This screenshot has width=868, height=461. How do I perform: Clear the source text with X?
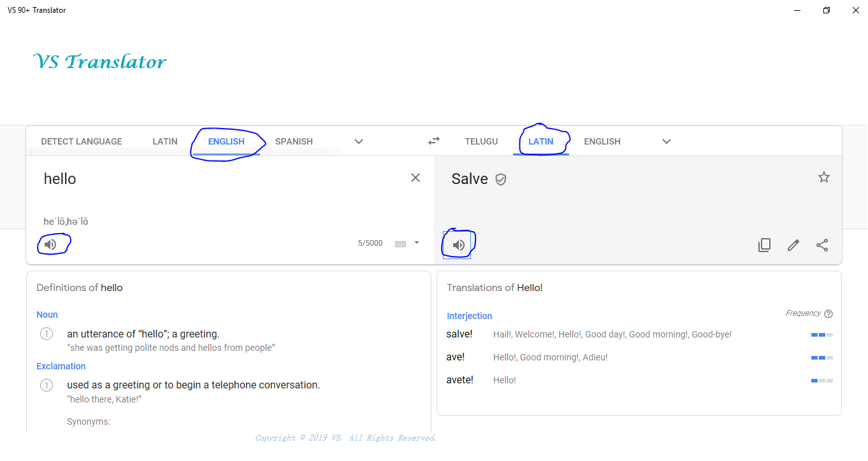coord(416,178)
